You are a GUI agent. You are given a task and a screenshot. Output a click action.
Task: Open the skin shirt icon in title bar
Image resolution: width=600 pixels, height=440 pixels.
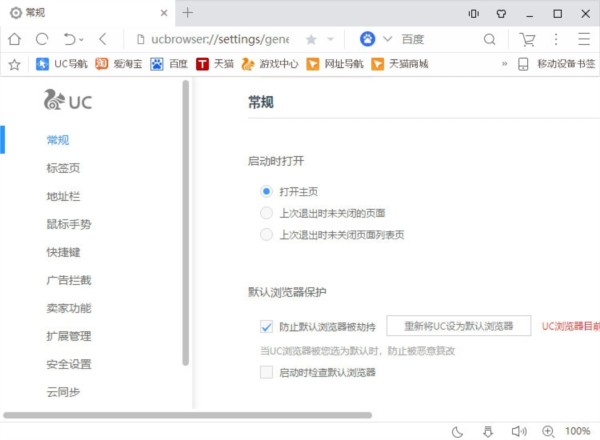[501, 14]
